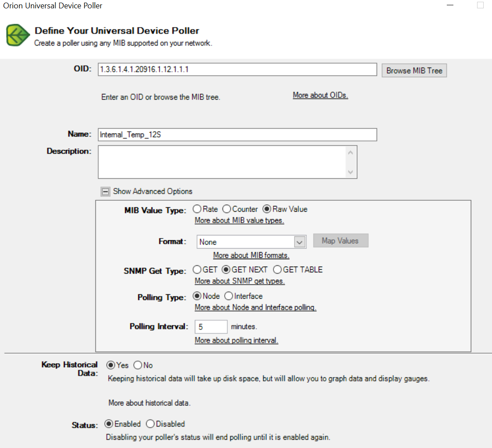Click the green leaf poller logo icon
The height and width of the screenshot is (448, 492).
18,35
